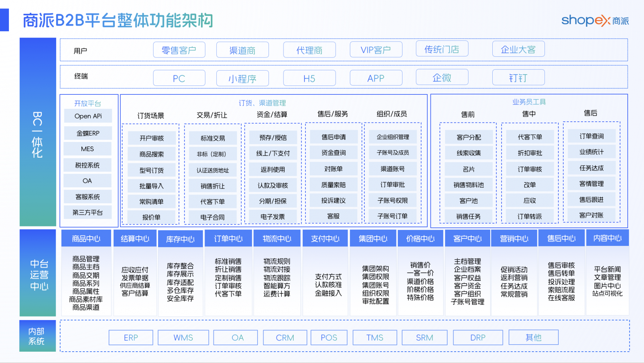Image resolution: width=644 pixels, height=363 pixels.
Task: Click the 标准交易 cell
Action: pyautogui.click(x=212, y=138)
